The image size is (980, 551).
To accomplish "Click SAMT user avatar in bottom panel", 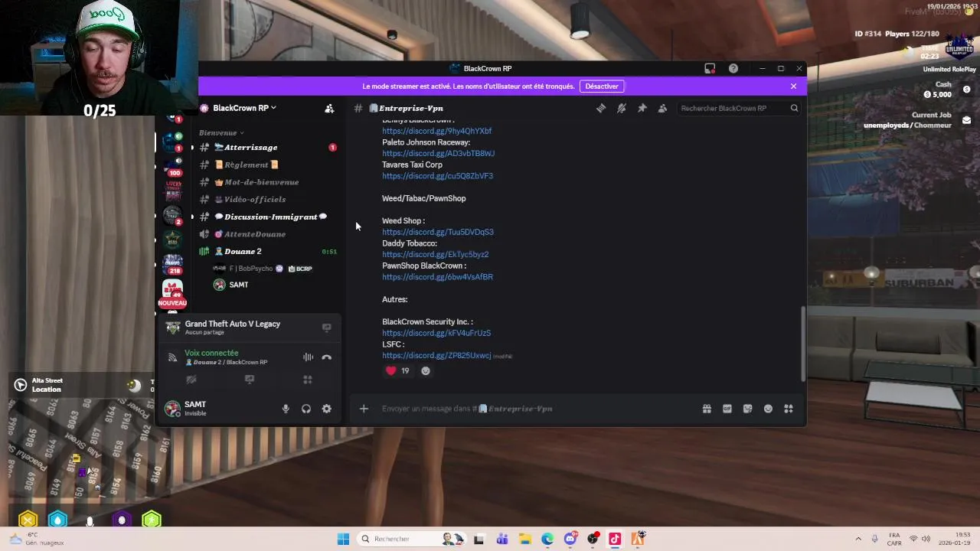I will pyautogui.click(x=172, y=408).
